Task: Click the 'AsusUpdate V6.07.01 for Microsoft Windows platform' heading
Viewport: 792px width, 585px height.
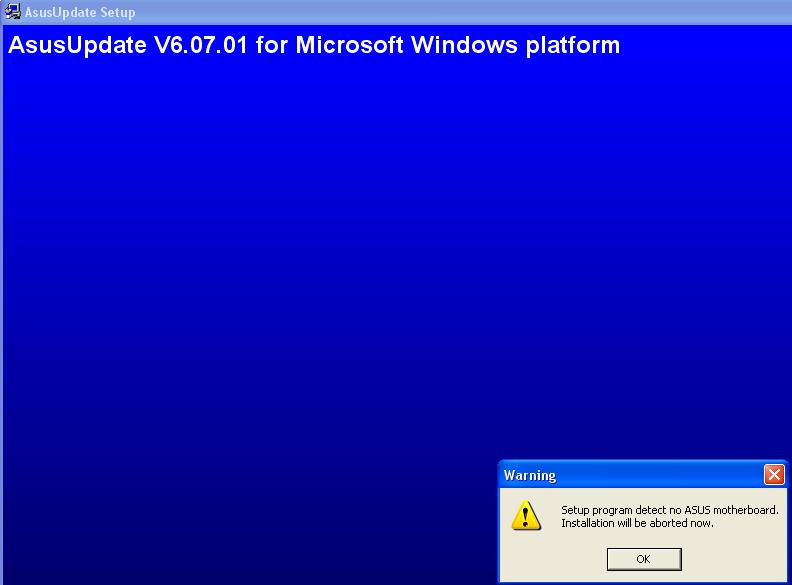Action: pos(314,45)
